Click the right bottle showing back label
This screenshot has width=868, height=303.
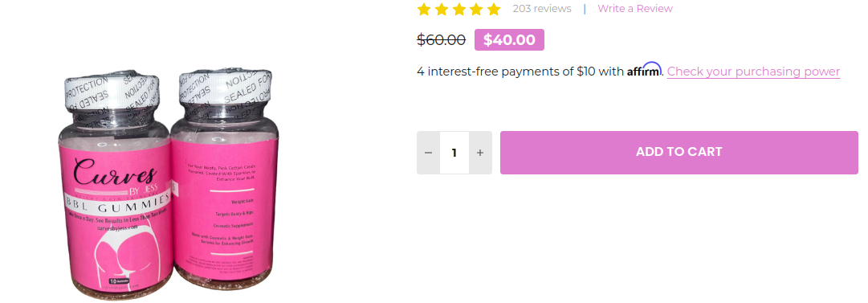tap(225, 180)
